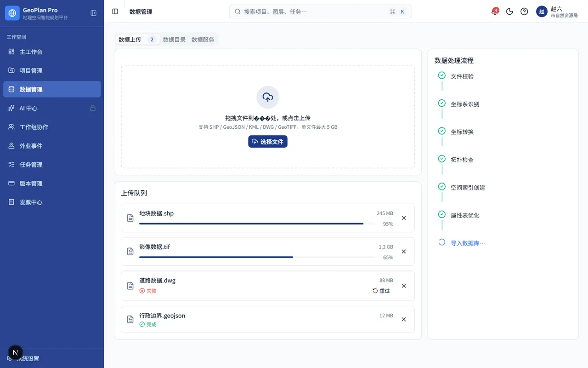Switch to the 数据目录 tab
Viewport: 588px width, 368px height.
point(174,40)
